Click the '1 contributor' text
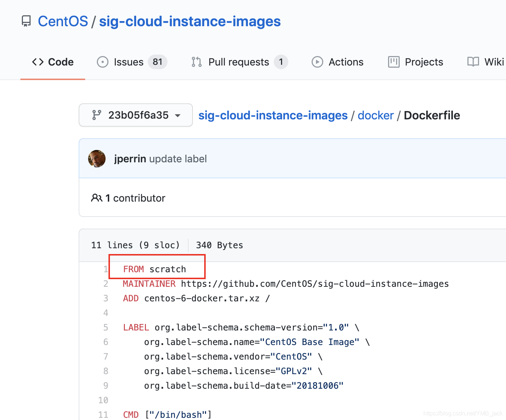The height and width of the screenshot is (420, 506). (135, 198)
